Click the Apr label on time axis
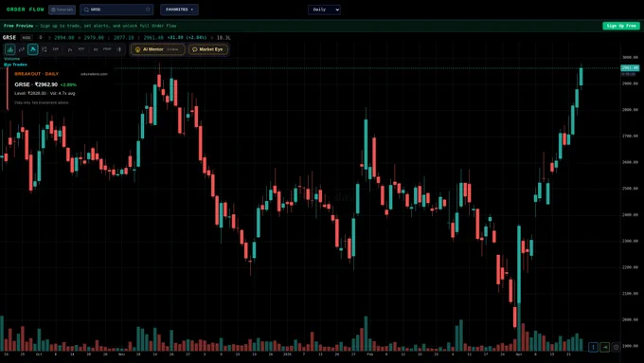The width and height of the screenshot is (644, 363). click(x=519, y=354)
